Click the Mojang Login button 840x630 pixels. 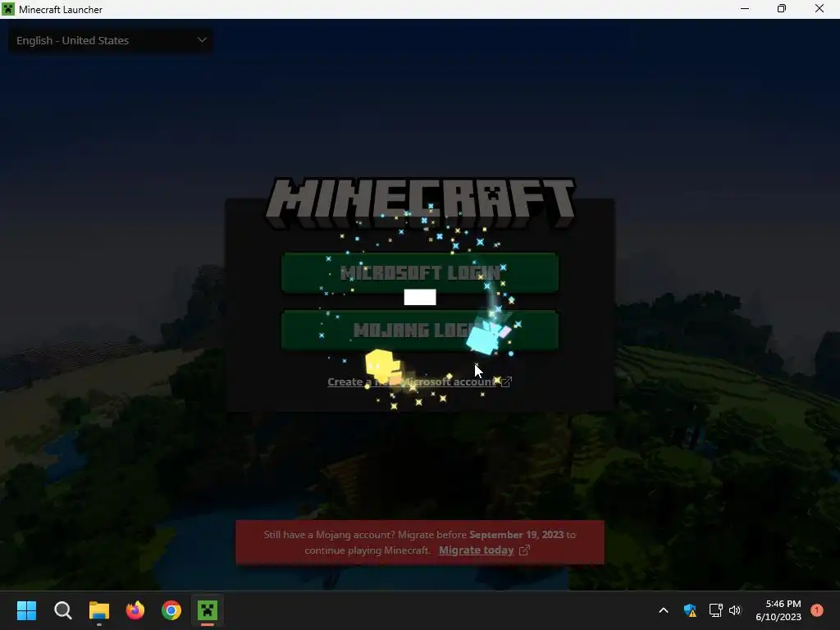[x=420, y=330]
